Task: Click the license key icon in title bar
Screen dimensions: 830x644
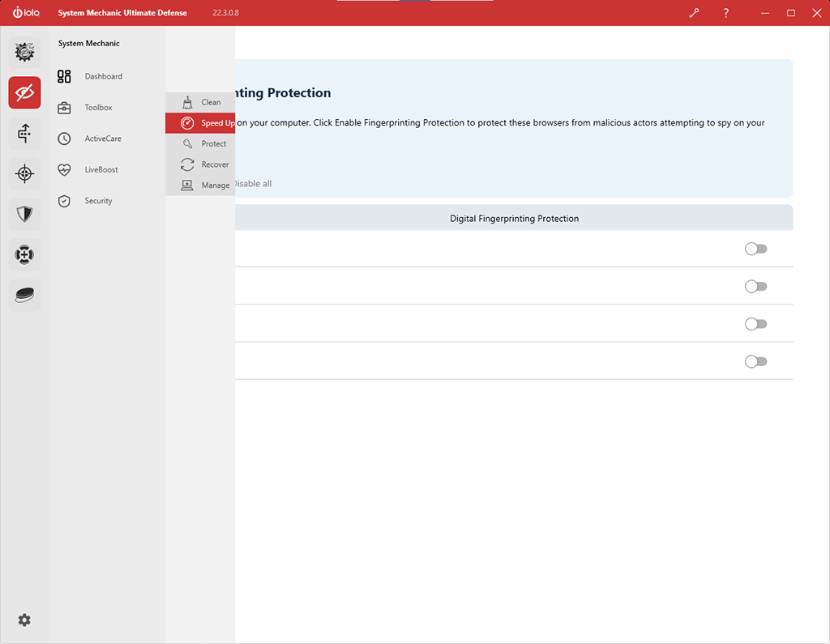Action: point(694,13)
